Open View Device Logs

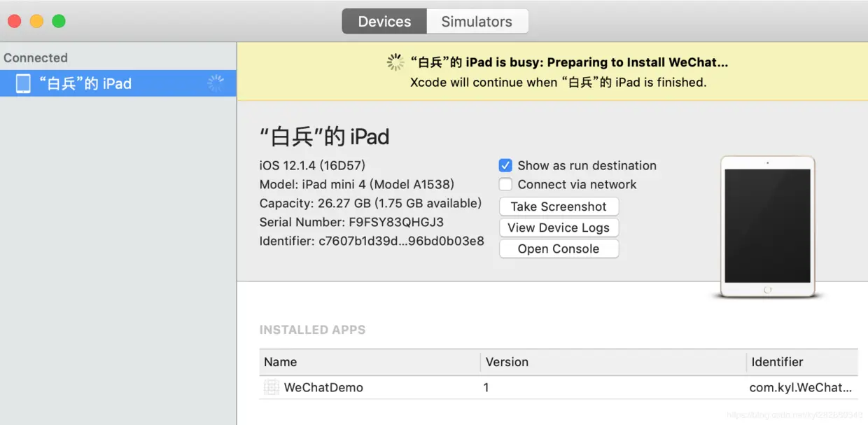coord(559,228)
